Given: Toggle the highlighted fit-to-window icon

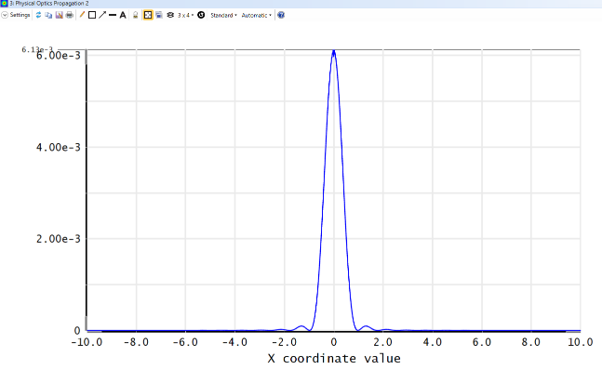Looking at the screenshot, I should click(x=148, y=15).
